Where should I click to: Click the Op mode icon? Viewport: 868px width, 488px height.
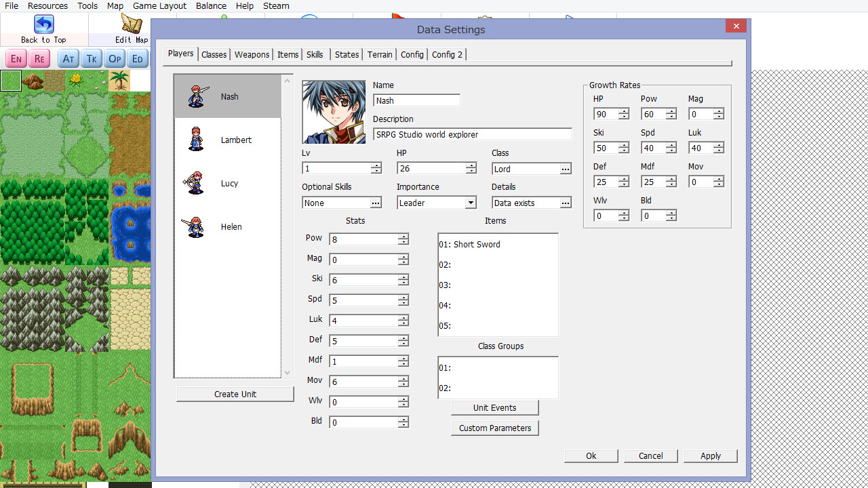coord(114,58)
